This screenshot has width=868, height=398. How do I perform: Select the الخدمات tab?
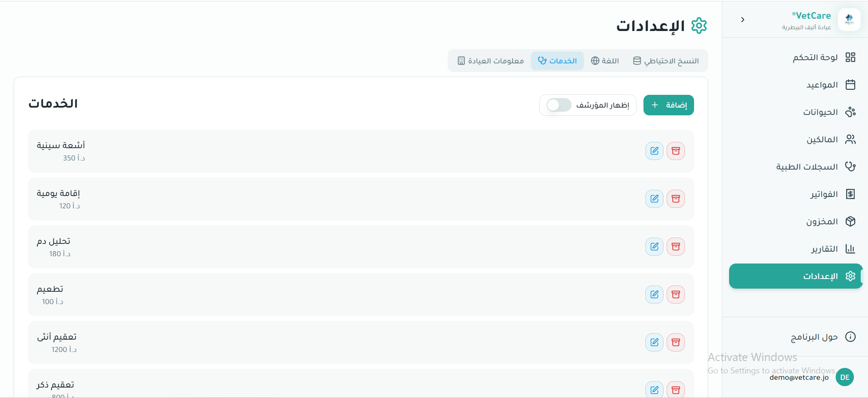(557, 61)
